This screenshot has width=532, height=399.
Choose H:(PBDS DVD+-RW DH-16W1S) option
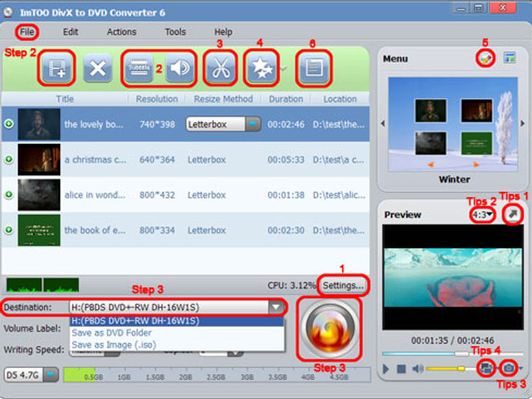(177, 321)
